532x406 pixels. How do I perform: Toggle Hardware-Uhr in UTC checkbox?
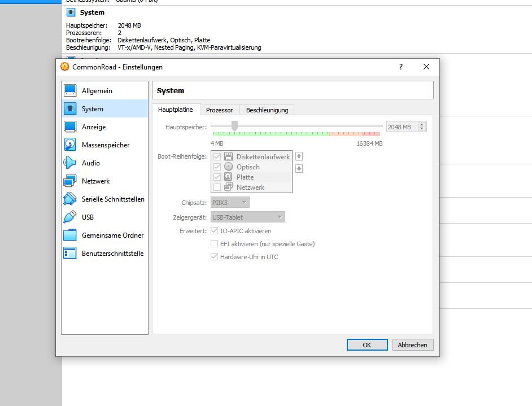(215, 257)
